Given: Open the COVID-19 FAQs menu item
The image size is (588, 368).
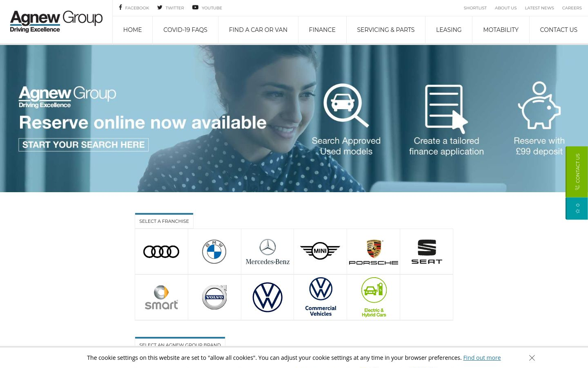Looking at the screenshot, I should coord(185,30).
